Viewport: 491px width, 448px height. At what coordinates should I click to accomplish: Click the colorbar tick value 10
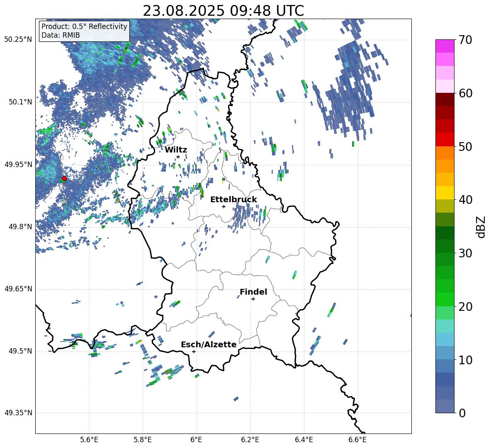pos(465,360)
